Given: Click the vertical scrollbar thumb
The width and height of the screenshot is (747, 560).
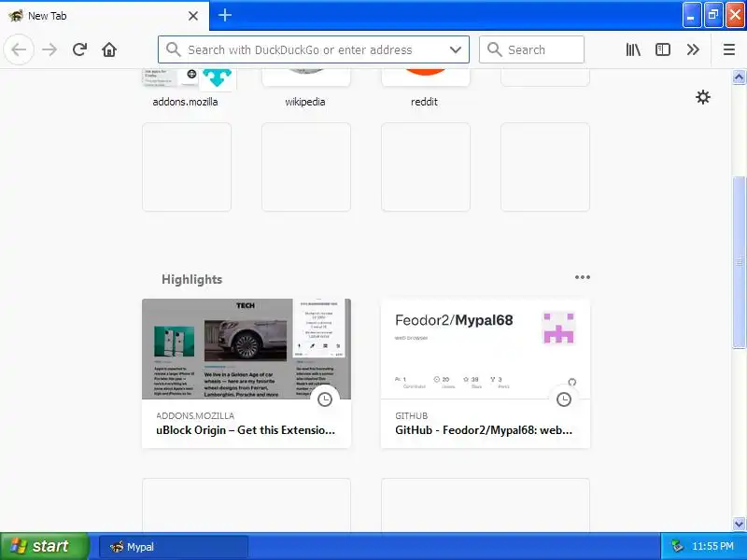Looking at the screenshot, I should (x=739, y=262).
